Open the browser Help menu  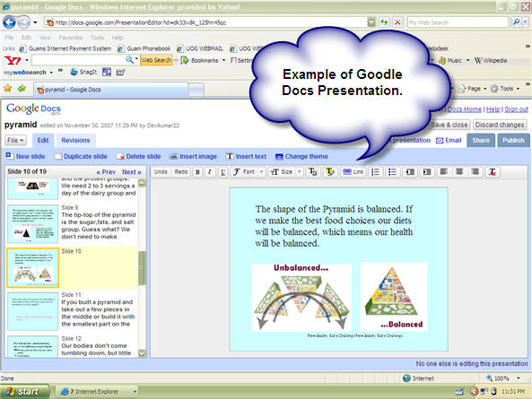coord(117,38)
